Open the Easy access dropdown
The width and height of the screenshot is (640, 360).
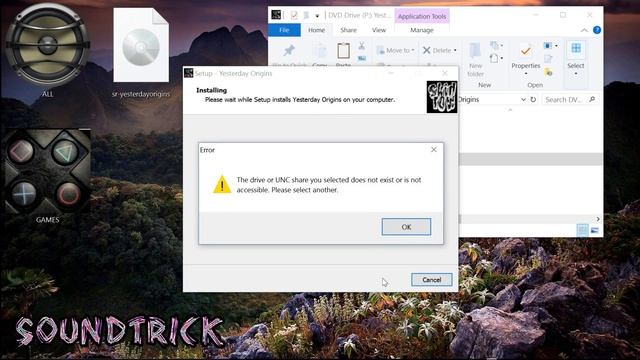tap(496, 58)
